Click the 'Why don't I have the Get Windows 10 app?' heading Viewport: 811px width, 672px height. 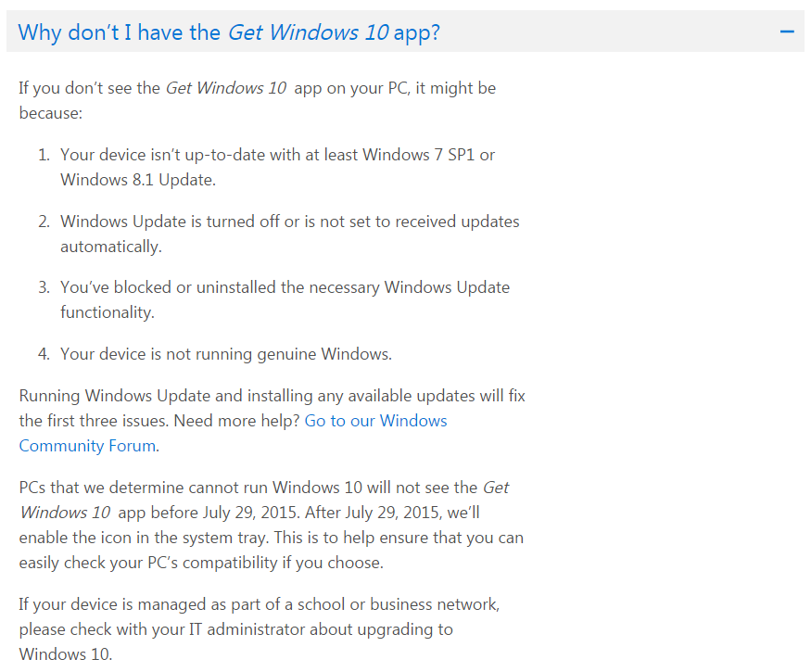[229, 32]
